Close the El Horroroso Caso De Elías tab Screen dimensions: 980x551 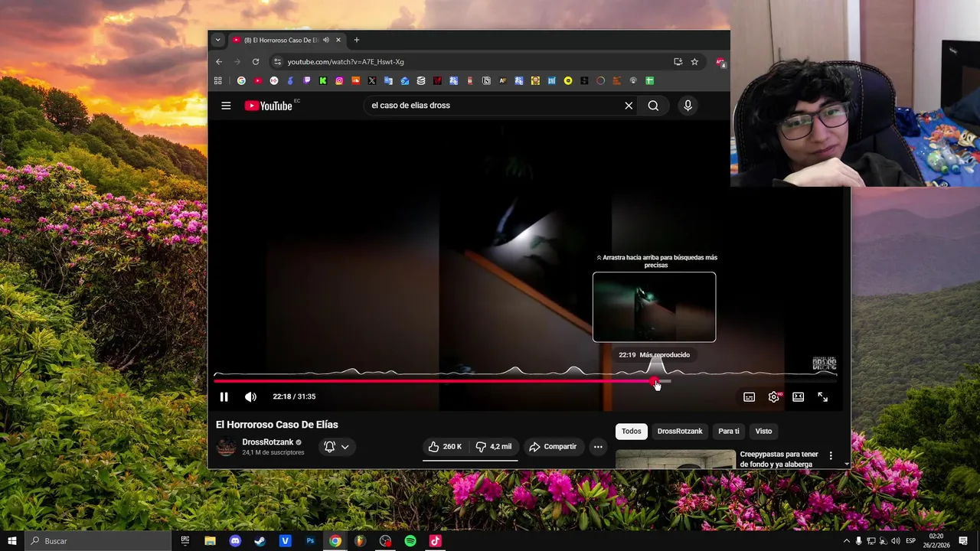pos(338,40)
